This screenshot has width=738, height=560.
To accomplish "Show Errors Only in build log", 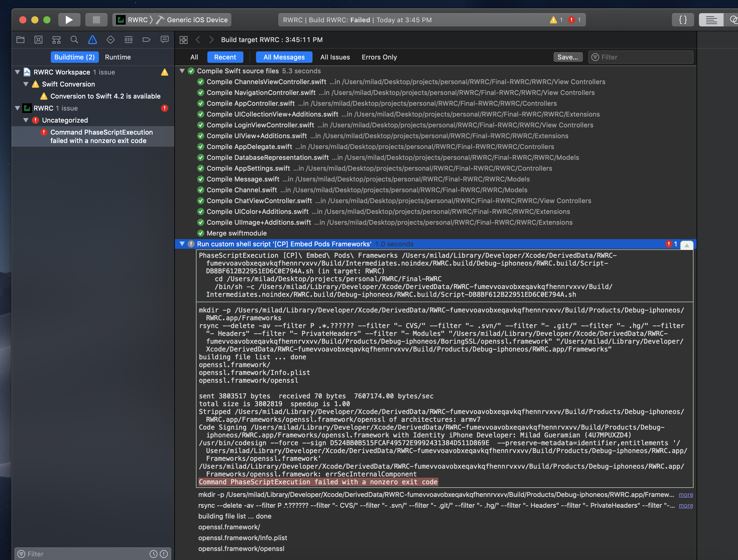I will click(379, 57).
